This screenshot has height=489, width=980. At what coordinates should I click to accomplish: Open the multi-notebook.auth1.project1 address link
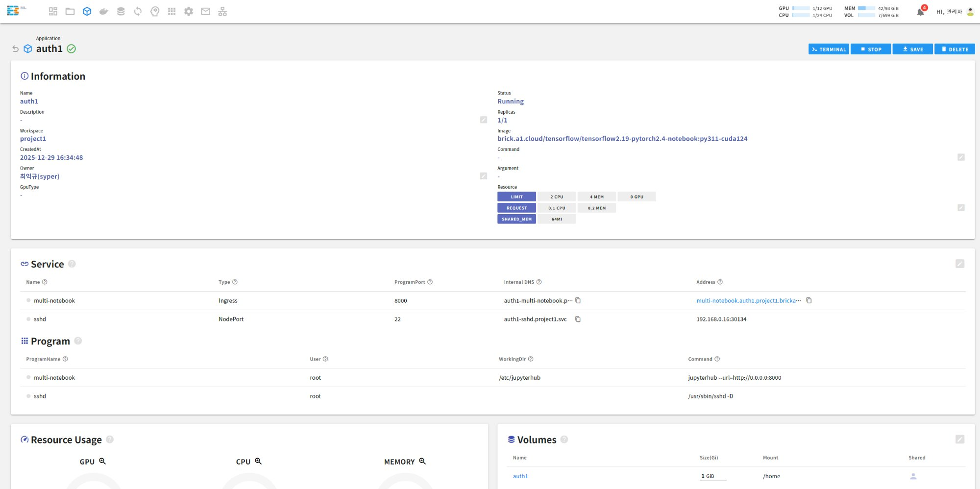coord(748,300)
